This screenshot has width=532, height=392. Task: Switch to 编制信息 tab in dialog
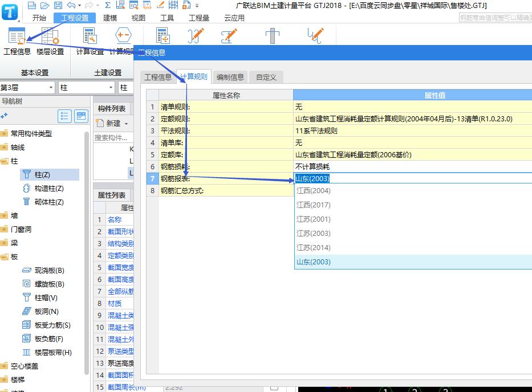pyautogui.click(x=230, y=77)
